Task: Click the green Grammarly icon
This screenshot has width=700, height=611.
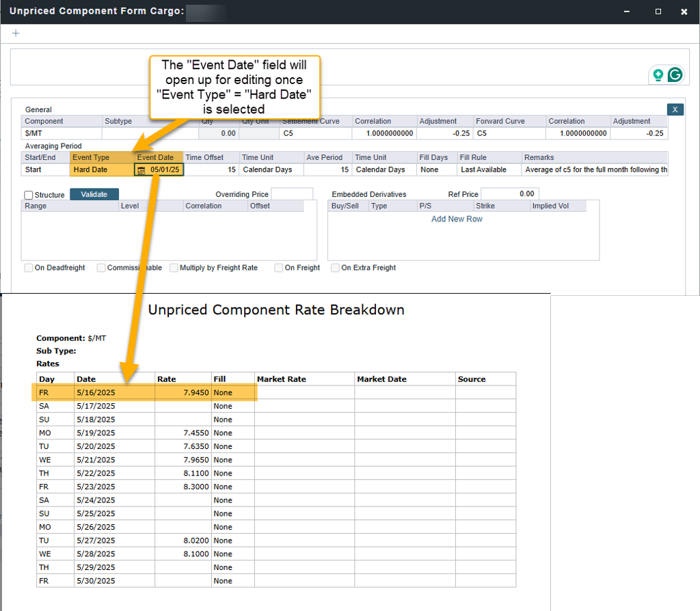Action: (675, 75)
